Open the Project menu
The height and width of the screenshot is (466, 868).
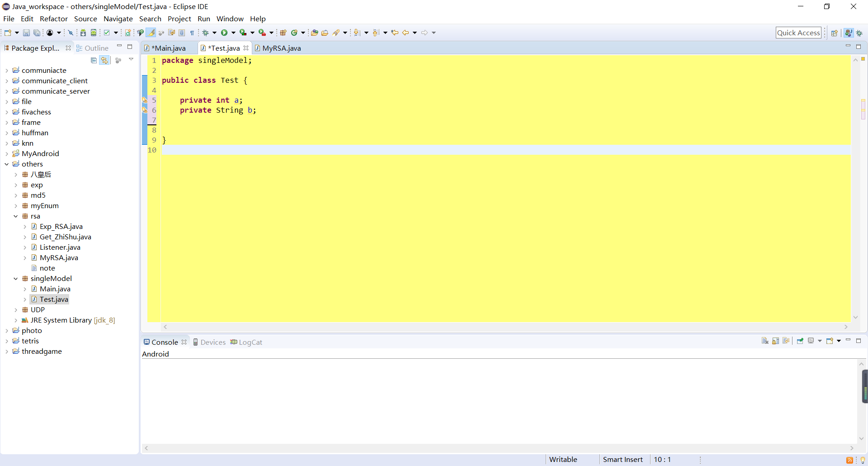click(x=179, y=19)
